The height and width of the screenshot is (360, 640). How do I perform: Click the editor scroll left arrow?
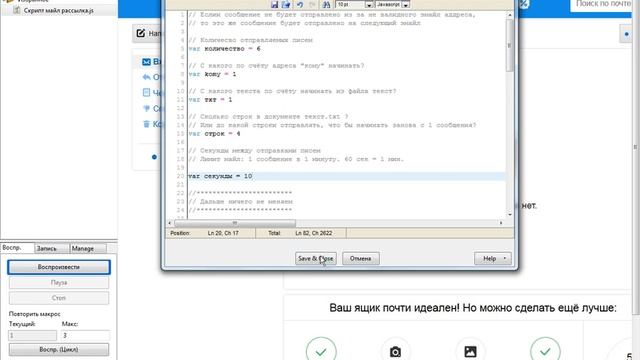pyautogui.click(x=170, y=223)
